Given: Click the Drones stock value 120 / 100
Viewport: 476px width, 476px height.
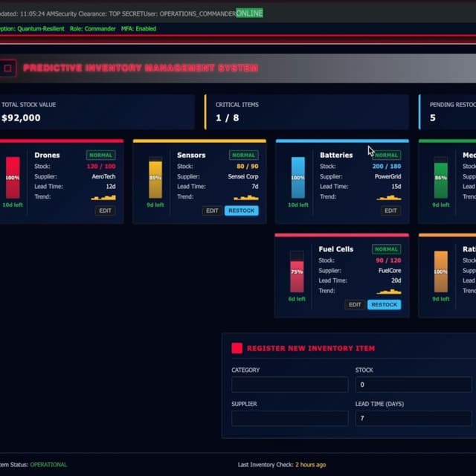Looking at the screenshot, I should (x=101, y=167).
